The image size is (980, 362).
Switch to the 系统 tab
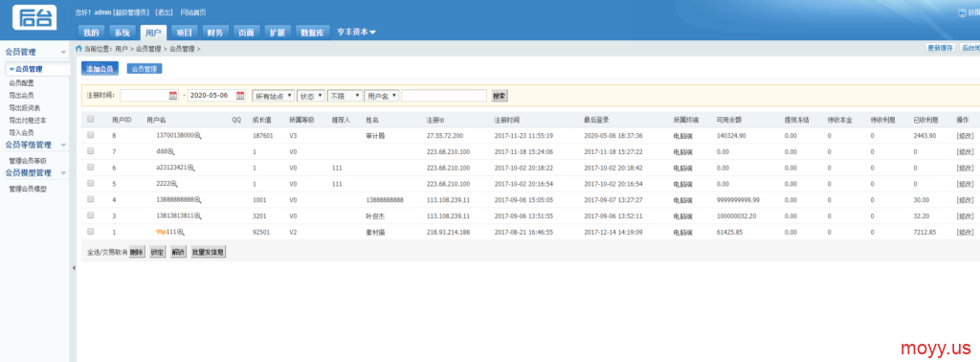[x=122, y=33]
